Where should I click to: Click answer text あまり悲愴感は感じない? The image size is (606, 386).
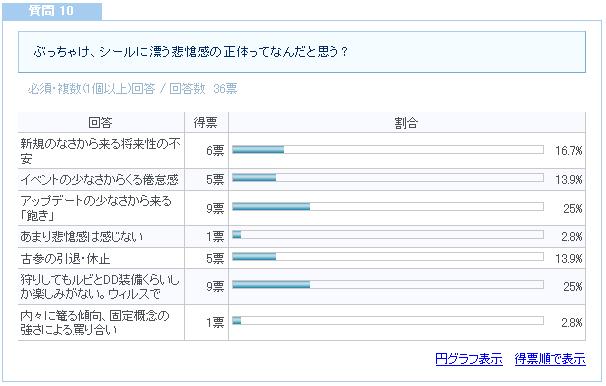tap(82, 236)
